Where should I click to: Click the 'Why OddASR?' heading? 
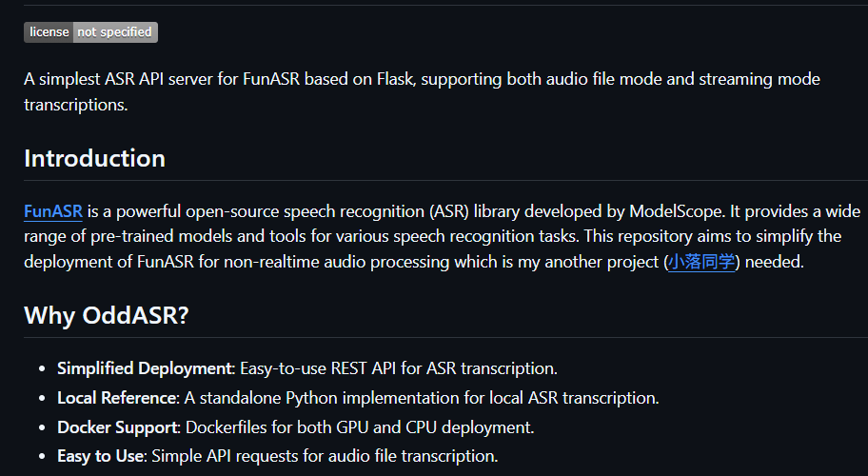(107, 315)
